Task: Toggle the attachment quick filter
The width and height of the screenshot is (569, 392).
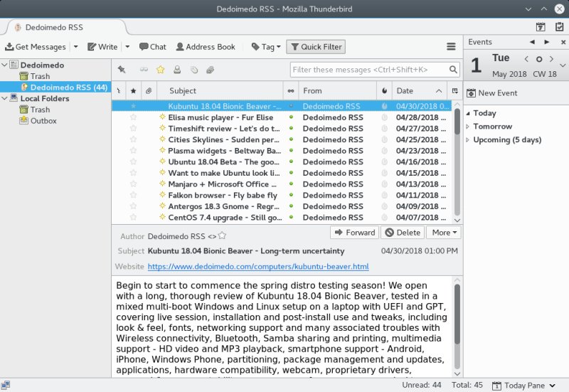Action: pos(210,70)
